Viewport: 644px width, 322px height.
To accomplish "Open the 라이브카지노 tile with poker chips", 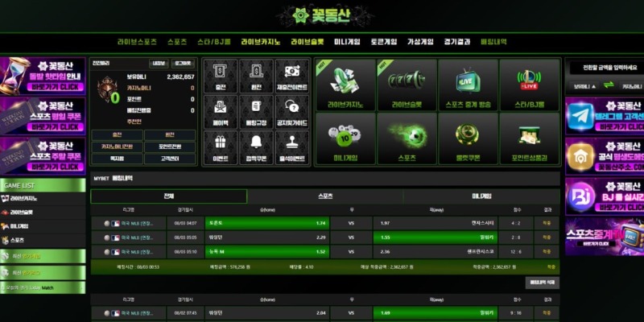I will click(x=345, y=85).
